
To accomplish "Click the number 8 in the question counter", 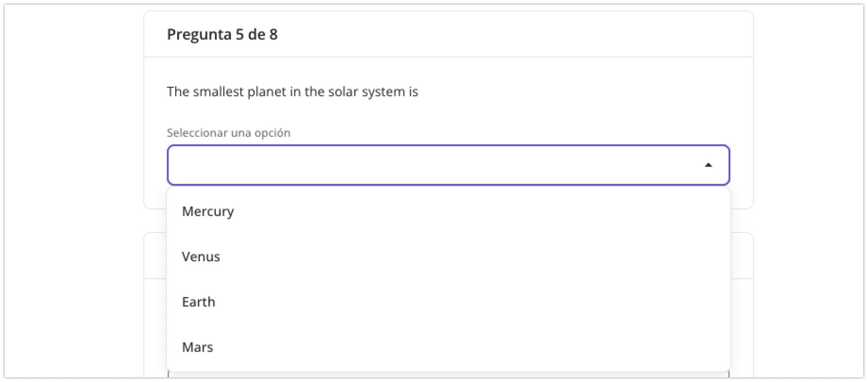I will (x=273, y=34).
